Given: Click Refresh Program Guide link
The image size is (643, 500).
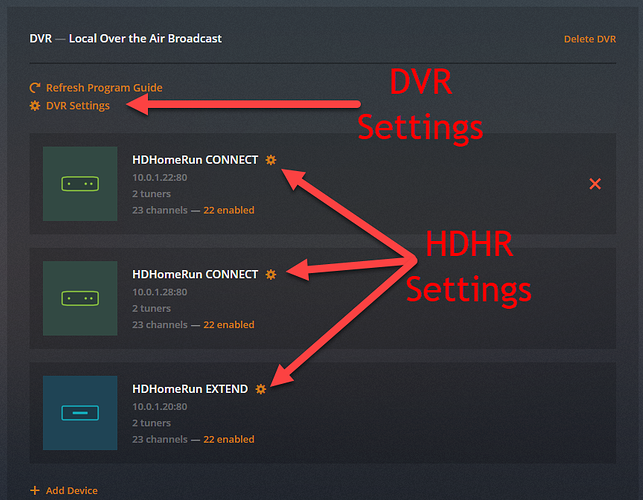Looking at the screenshot, I should [x=104, y=88].
